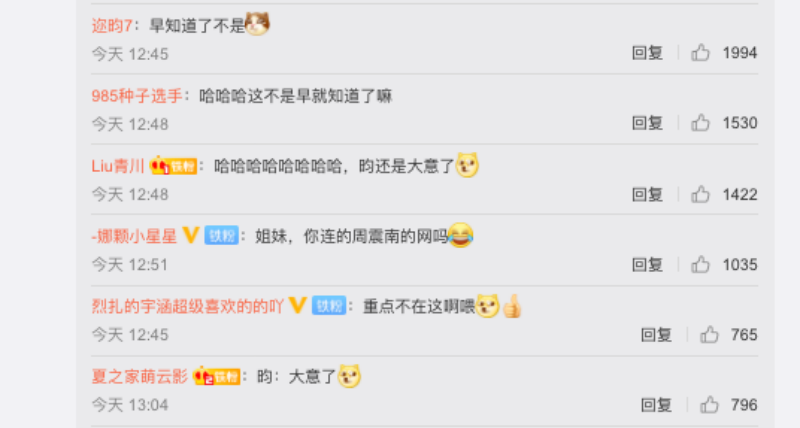Give a thumbs-up to 夏之家萌云影's comment
This screenshot has width=800, height=428.
709,405
